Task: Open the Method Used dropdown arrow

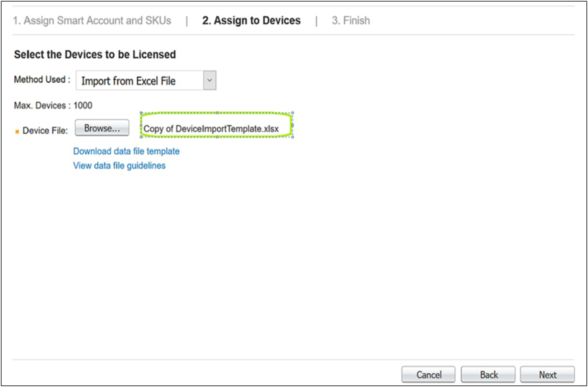Action: click(210, 81)
